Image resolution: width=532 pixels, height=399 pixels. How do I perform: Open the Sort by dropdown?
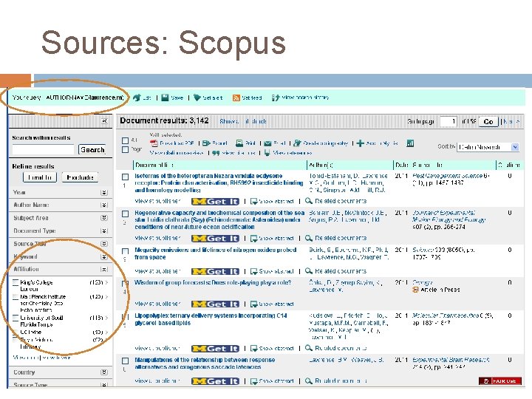[488, 147]
